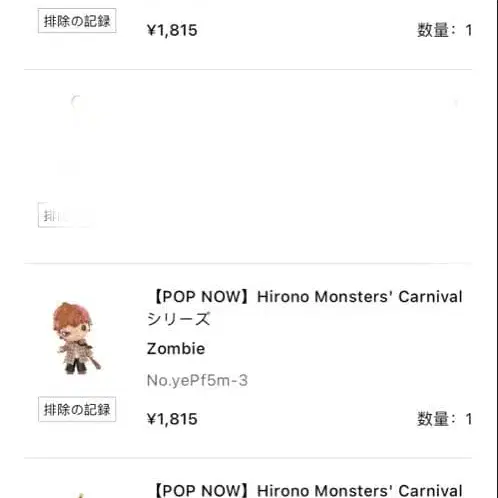Click the word Carnival in Zombie item title
Viewport: 498px width, 498px height.
[430, 297]
